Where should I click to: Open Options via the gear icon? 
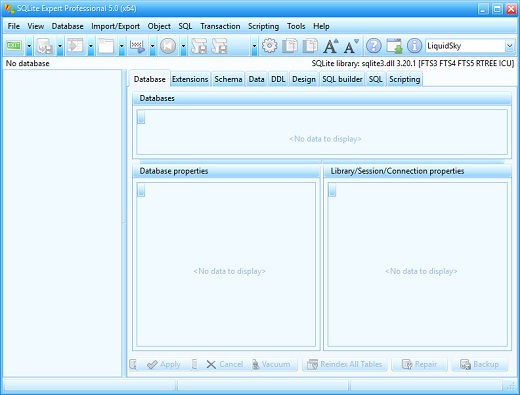(269, 46)
